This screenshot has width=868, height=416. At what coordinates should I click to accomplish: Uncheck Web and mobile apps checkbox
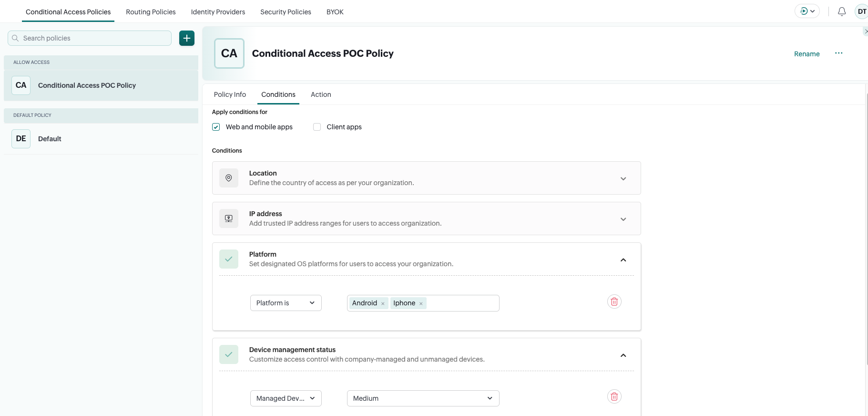click(216, 127)
